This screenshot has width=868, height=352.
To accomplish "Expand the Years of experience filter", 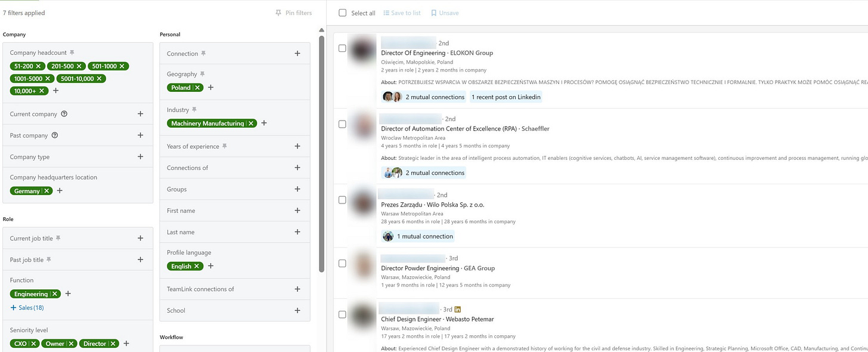I will pos(297,146).
